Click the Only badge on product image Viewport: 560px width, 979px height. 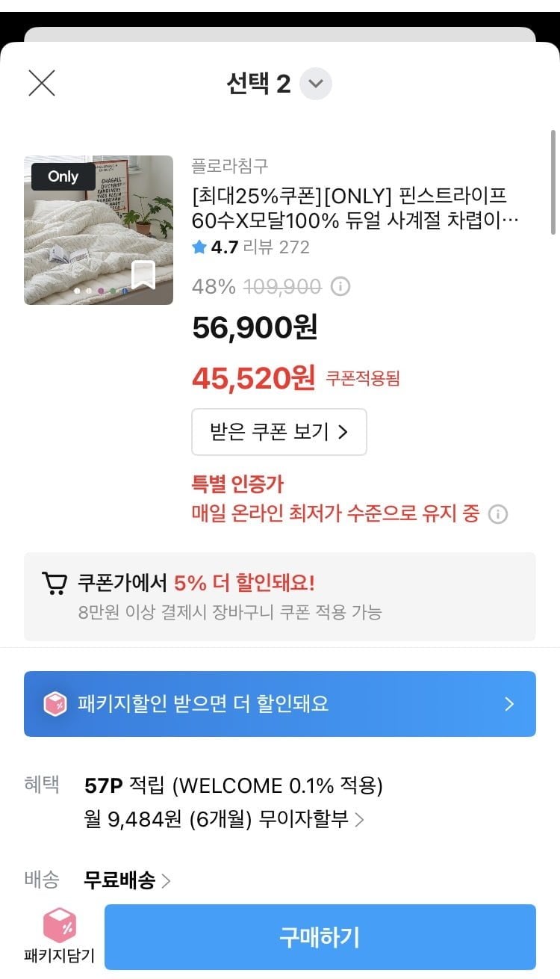coord(63,177)
